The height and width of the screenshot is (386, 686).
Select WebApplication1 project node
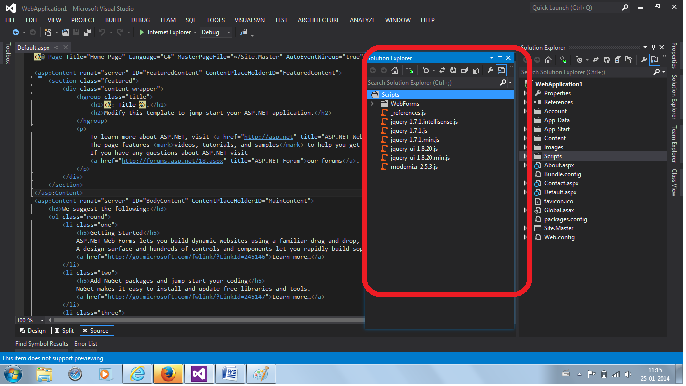(x=559, y=84)
